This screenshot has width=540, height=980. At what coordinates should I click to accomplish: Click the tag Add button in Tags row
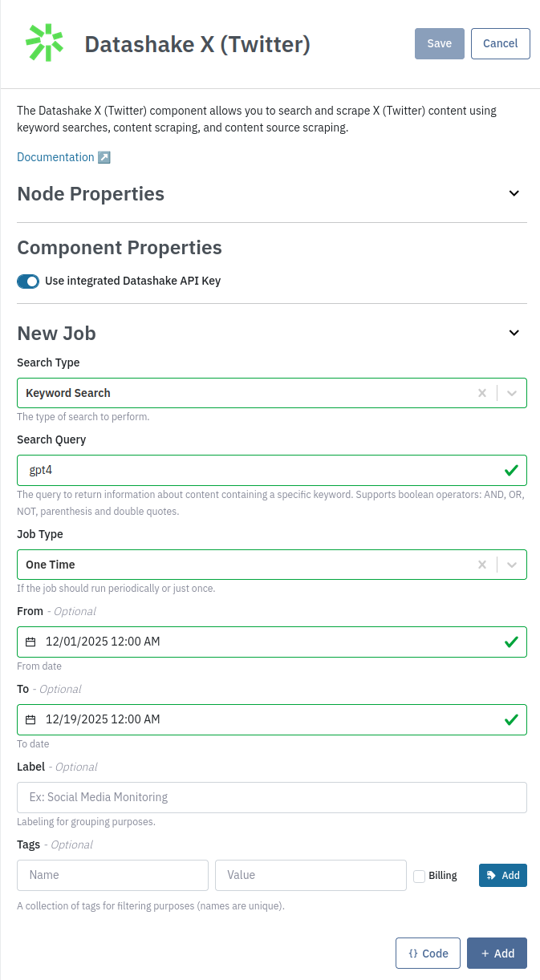coord(502,875)
